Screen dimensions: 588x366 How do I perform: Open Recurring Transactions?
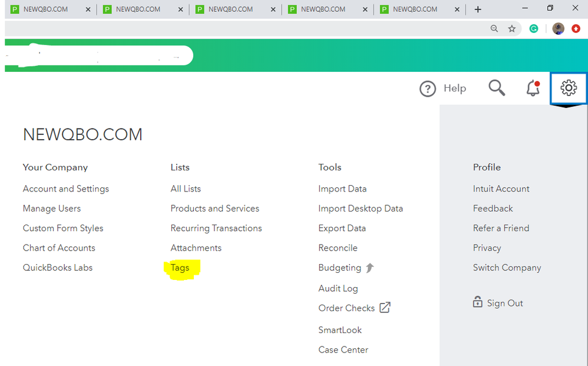click(x=216, y=228)
